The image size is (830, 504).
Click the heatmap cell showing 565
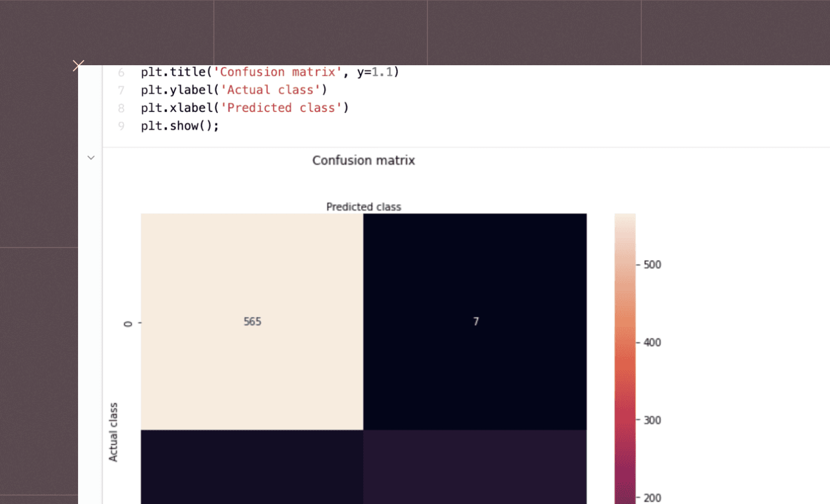pyautogui.click(x=252, y=322)
